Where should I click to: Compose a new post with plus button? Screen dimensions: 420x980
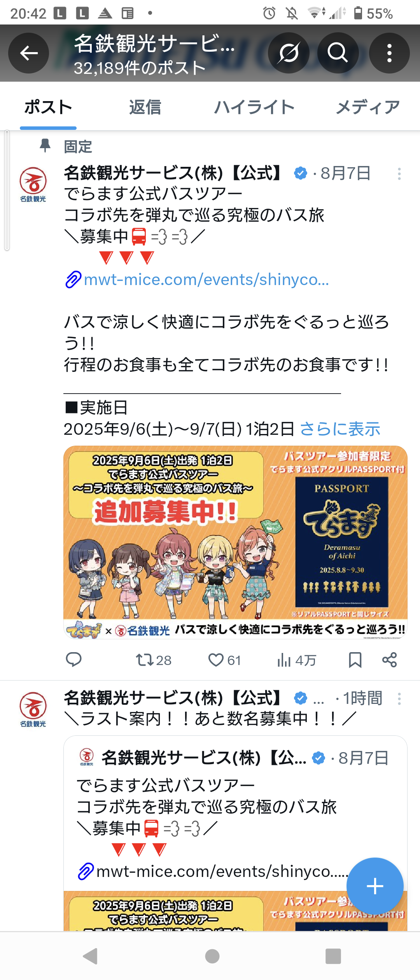pyautogui.click(x=375, y=886)
